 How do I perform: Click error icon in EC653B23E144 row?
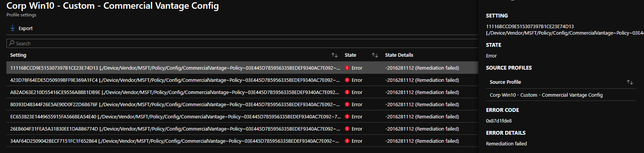[x=347, y=116]
